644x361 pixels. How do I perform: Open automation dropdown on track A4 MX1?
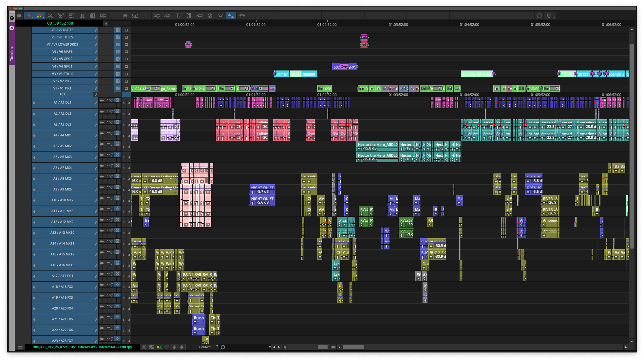click(110, 133)
